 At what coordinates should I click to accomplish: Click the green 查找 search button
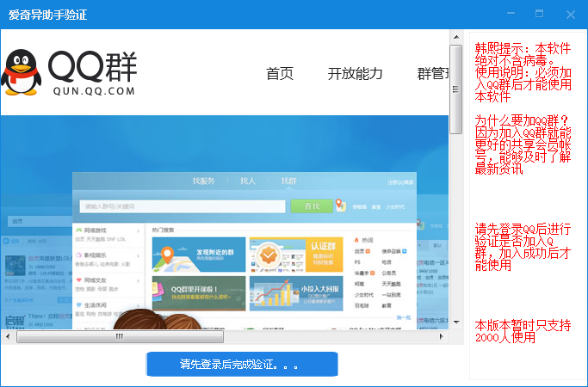[312, 206]
